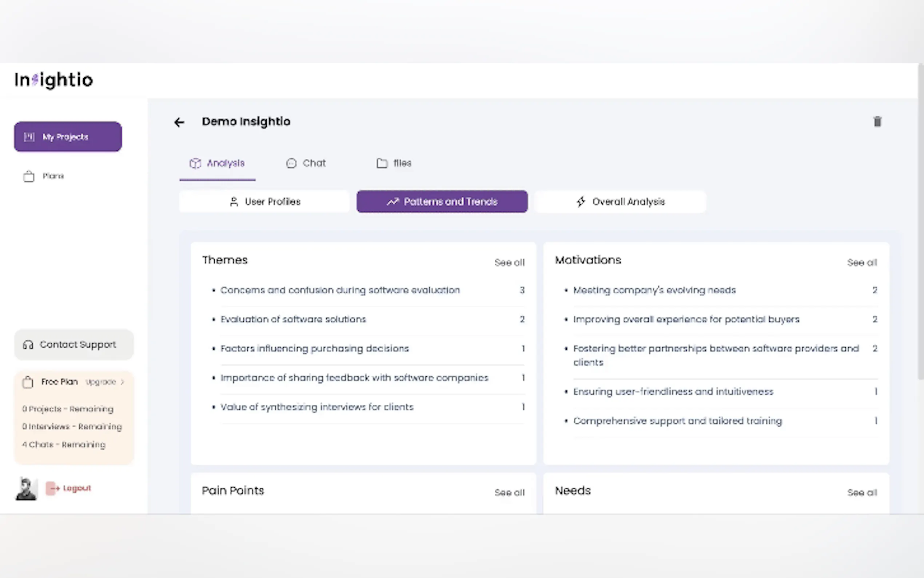Switch to the Chat tab
The height and width of the screenshot is (578, 924).
306,164
